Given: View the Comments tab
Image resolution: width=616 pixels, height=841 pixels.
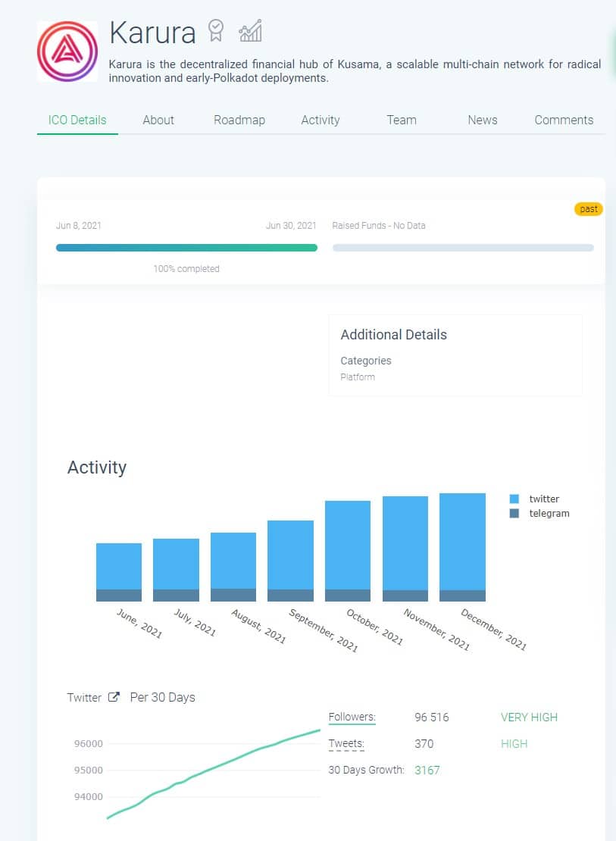Looking at the screenshot, I should tap(564, 120).
